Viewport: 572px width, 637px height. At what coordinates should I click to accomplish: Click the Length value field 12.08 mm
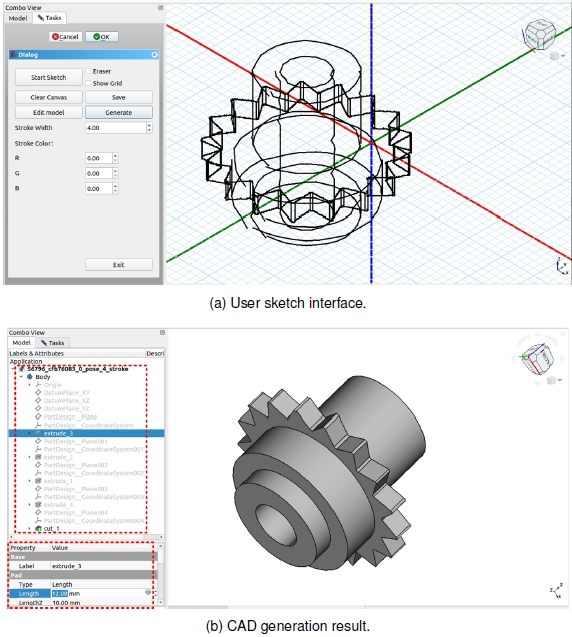pyautogui.click(x=98, y=594)
